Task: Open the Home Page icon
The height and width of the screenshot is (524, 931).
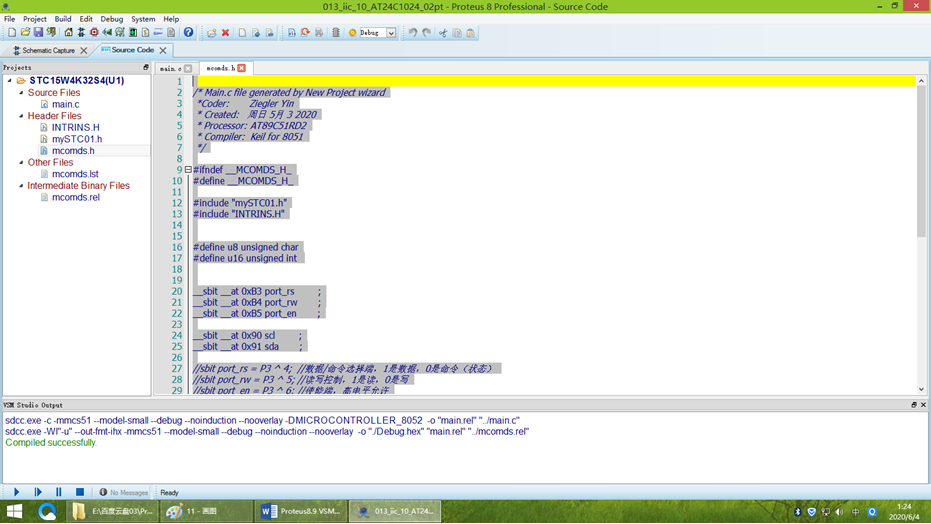Action: tap(68, 33)
